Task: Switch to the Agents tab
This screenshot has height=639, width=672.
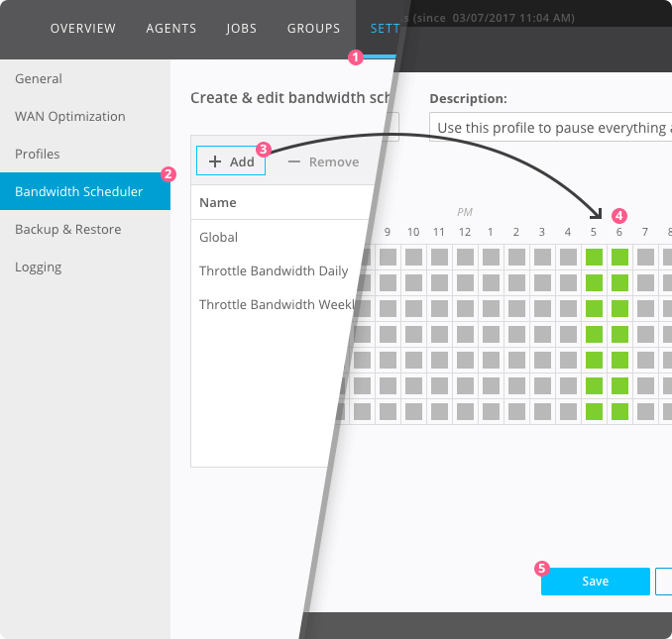Action: click(171, 29)
